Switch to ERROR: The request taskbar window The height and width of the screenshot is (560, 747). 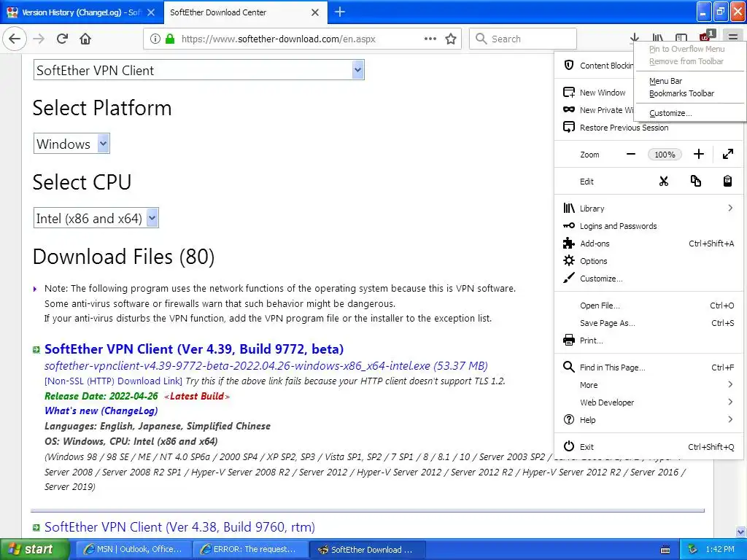[x=249, y=550]
